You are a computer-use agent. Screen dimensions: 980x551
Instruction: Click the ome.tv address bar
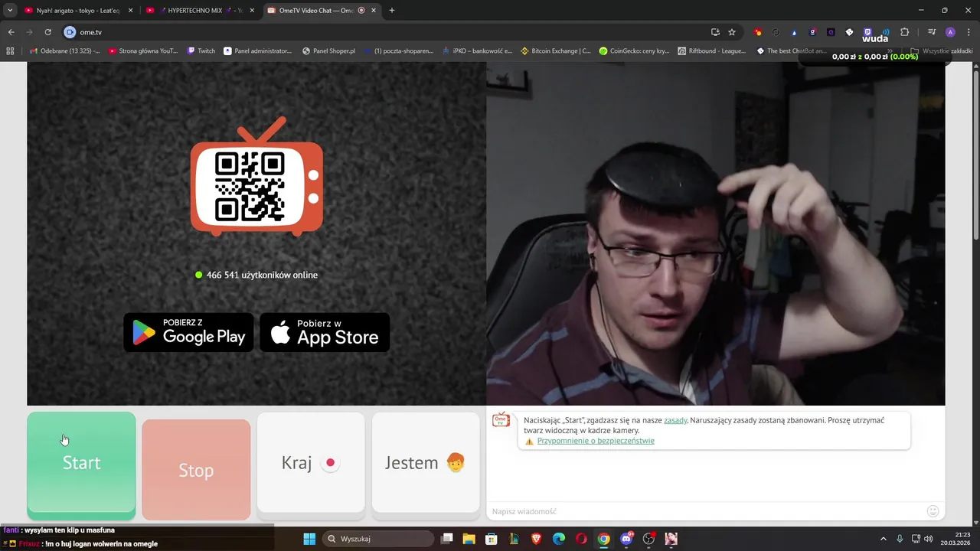[383, 32]
